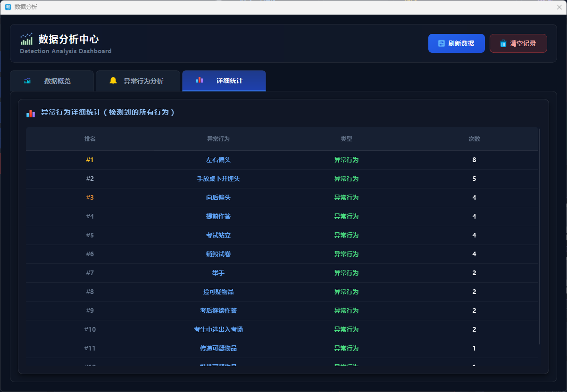Switch to the 数据概览 tab
The height and width of the screenshot is (392, 567).
coord(52,81)
